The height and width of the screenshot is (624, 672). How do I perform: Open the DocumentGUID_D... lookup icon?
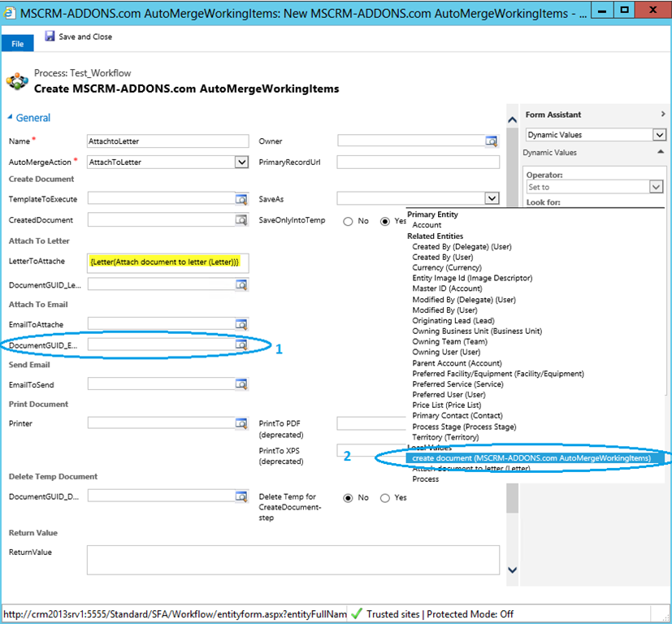pos(241,496)
